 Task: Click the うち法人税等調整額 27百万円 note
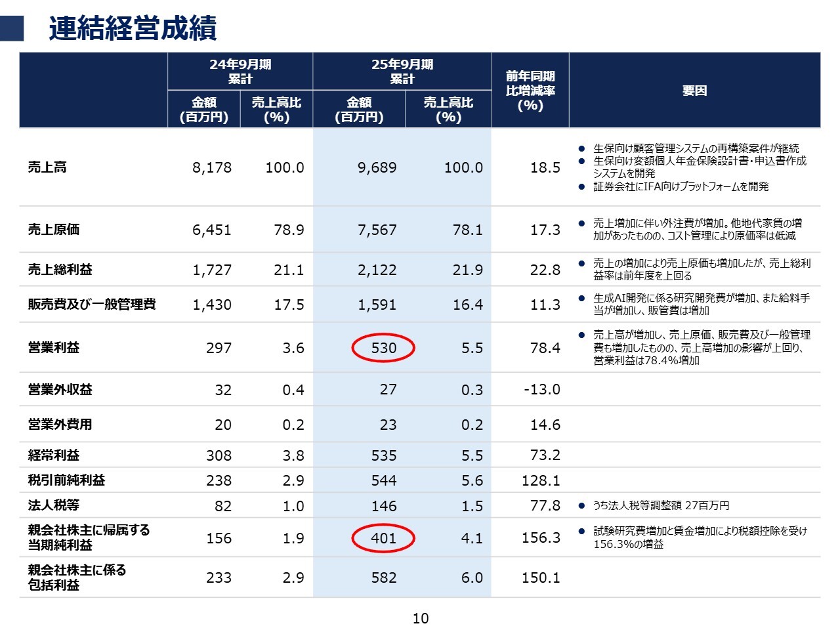(x=661, y=505)
